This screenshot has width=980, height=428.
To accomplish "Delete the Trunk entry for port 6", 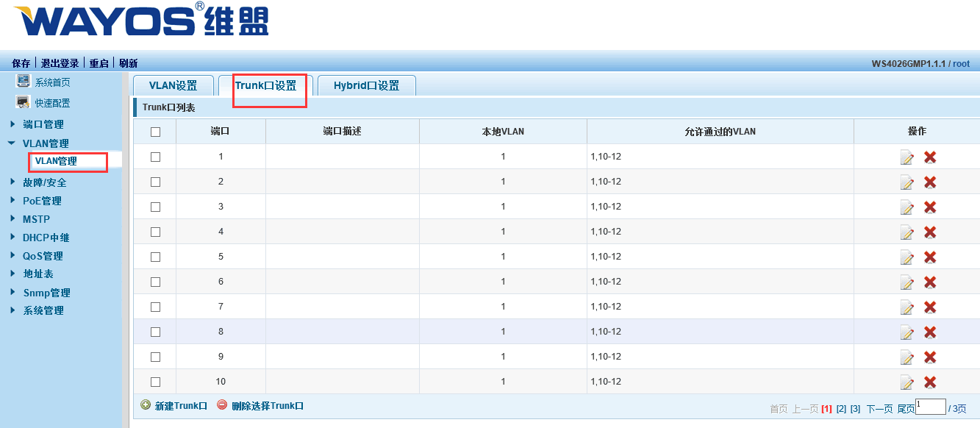I will 930,282.
